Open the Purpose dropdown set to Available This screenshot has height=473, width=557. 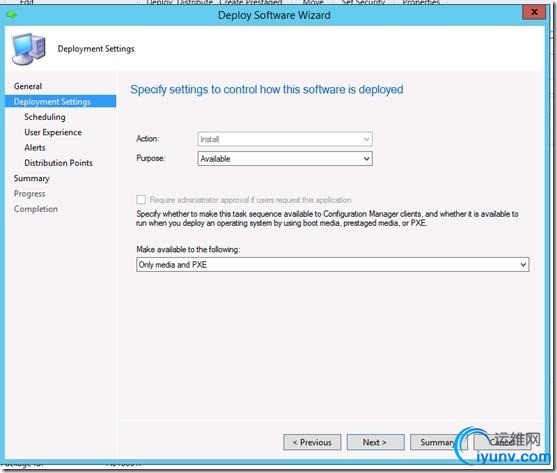(x=285, y=159)
